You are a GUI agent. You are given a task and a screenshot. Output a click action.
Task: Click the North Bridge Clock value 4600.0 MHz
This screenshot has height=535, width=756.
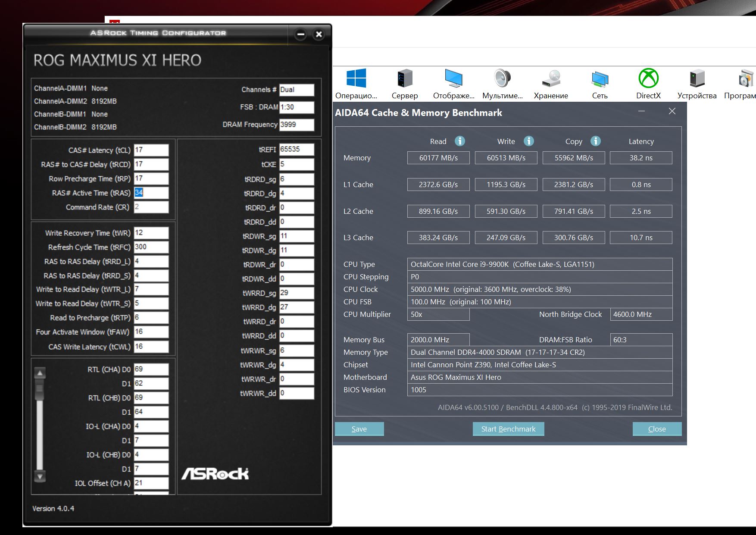coord(641,314)
